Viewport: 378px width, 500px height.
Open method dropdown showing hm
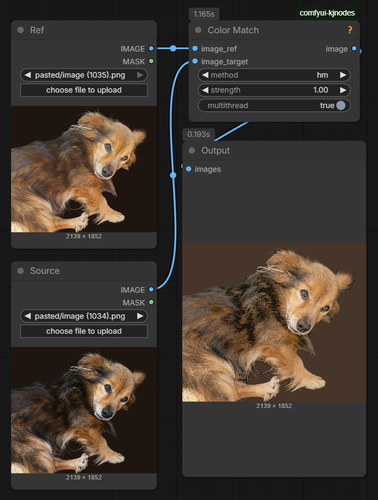pos(274,75)
